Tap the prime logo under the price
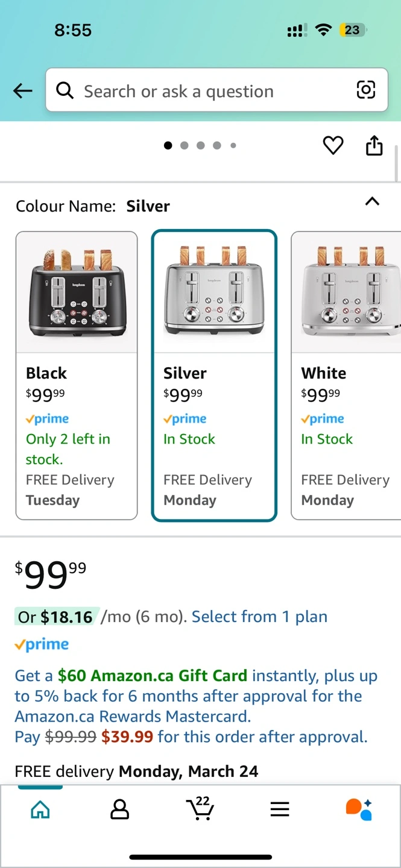Screen dimensions: 401x868 42,644
